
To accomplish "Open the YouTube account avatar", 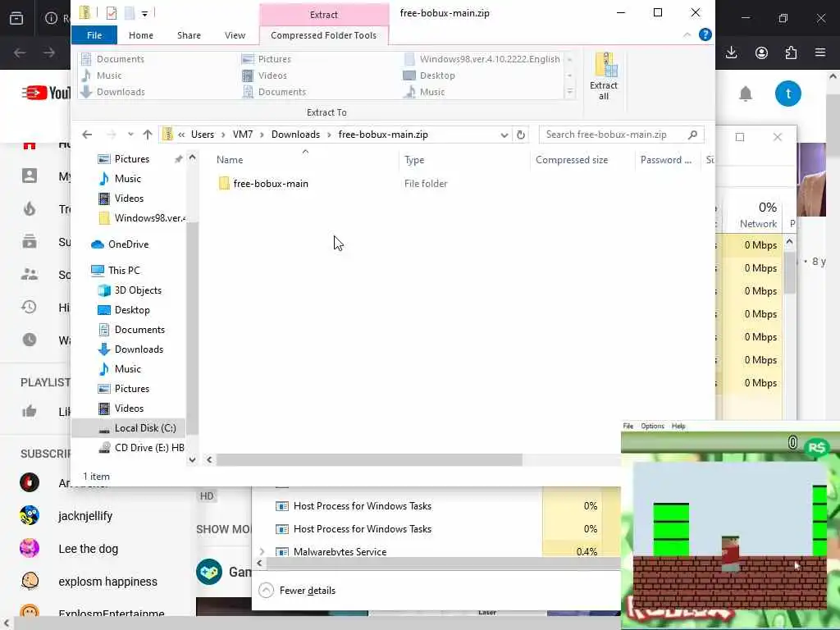I will pyautogui.click(x=788, y=94).
